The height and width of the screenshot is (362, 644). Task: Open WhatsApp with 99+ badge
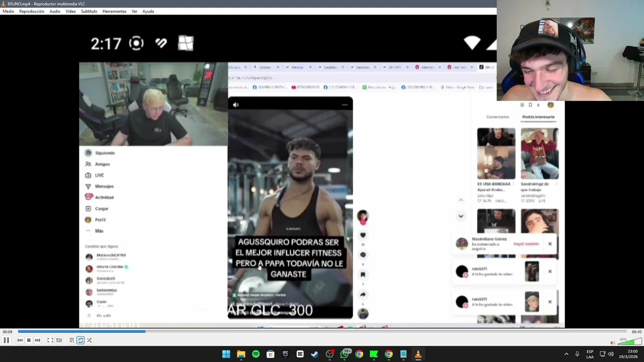[x=345, y=354]
